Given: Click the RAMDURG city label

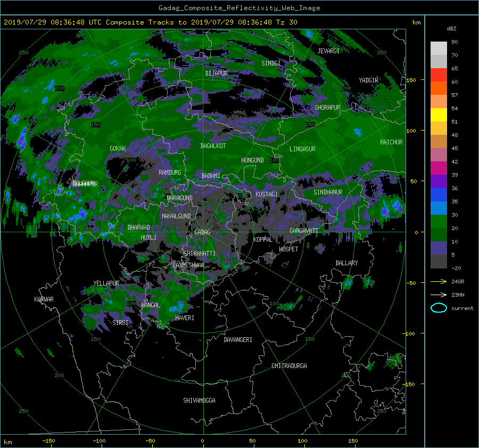Looking at the screenshot, I should 170,173.
